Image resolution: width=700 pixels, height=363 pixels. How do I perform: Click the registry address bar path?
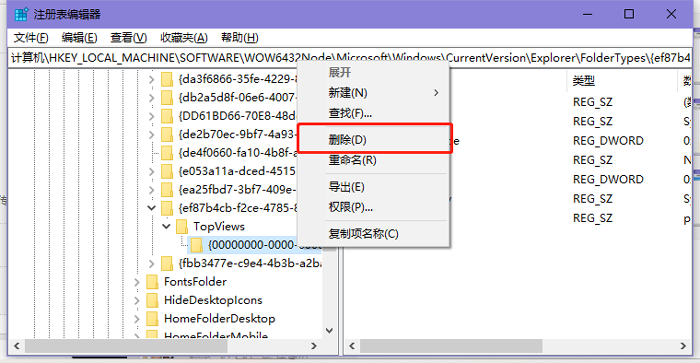(x=350, y=58)
